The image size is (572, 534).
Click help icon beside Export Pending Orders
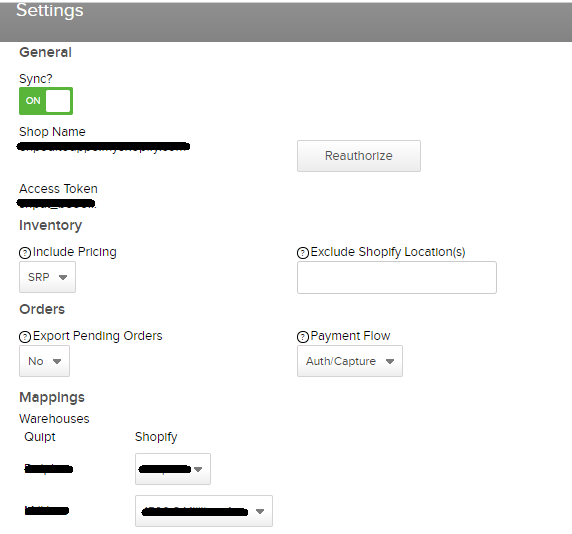tap(25, 337)
